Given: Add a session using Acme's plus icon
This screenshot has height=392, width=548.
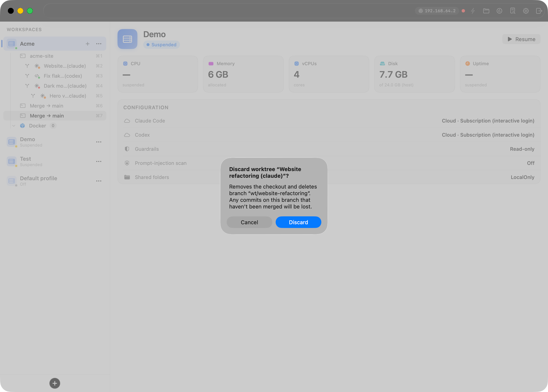Looking at the screenshot, I should [88, 44].
